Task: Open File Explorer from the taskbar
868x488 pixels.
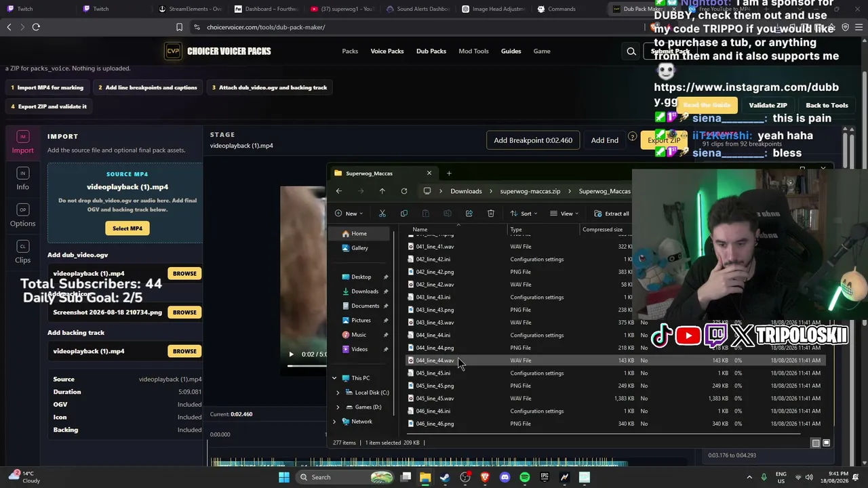Action: tap(425, 477)
